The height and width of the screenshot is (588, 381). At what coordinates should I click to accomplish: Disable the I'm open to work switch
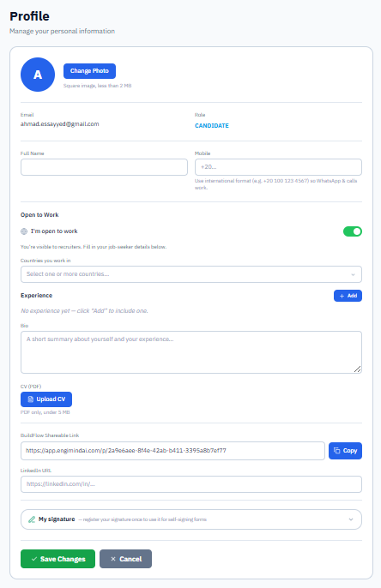[x=353, y=231]
